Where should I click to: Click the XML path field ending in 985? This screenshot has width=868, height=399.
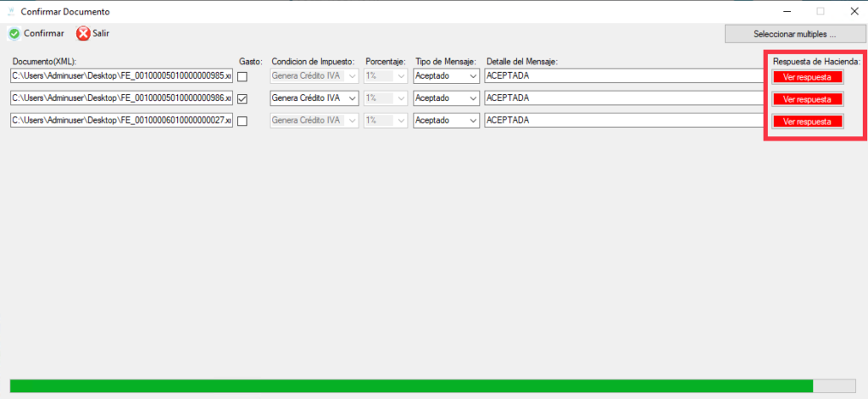(121, 76)
